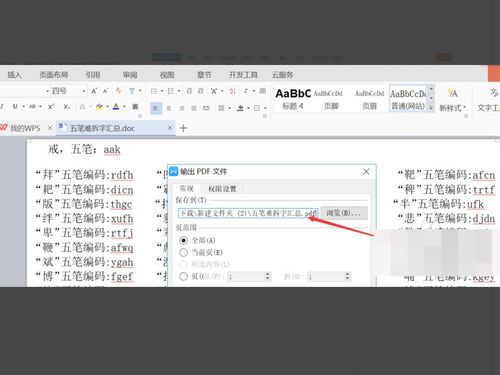Click the character shading icon

point(135,107)
